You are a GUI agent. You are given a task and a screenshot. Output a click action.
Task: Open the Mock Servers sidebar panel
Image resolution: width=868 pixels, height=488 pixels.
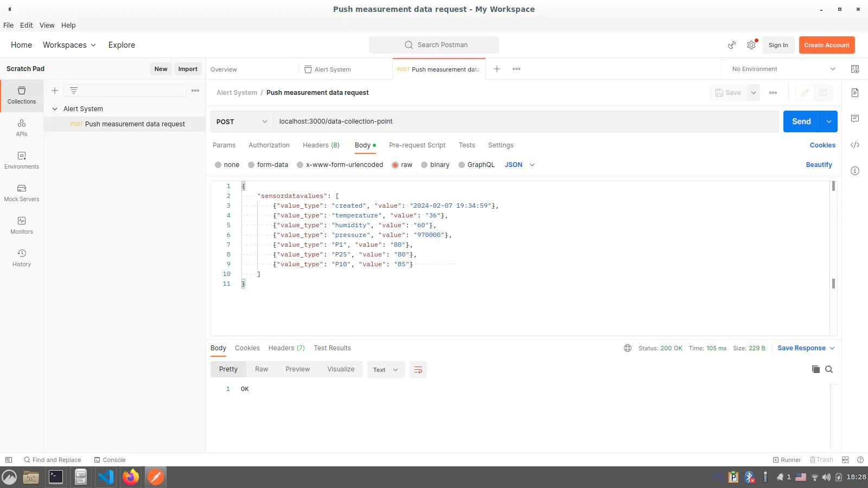point(22,193)
